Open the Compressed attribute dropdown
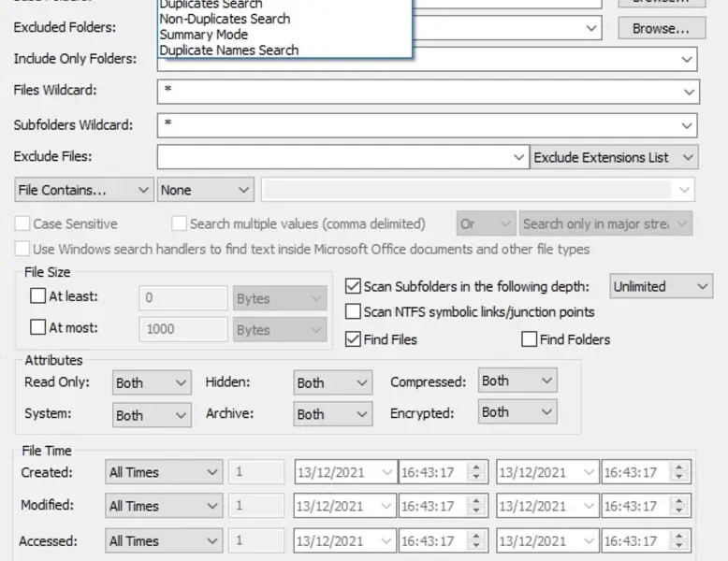The height and width of the screenshot is (561, 728). (x=517, y=381)
